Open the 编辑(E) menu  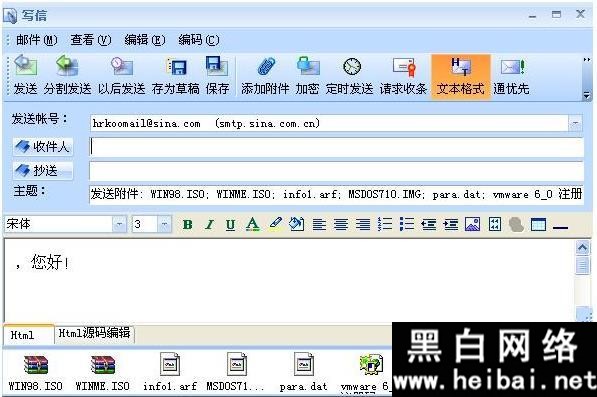tap(145, 40)
